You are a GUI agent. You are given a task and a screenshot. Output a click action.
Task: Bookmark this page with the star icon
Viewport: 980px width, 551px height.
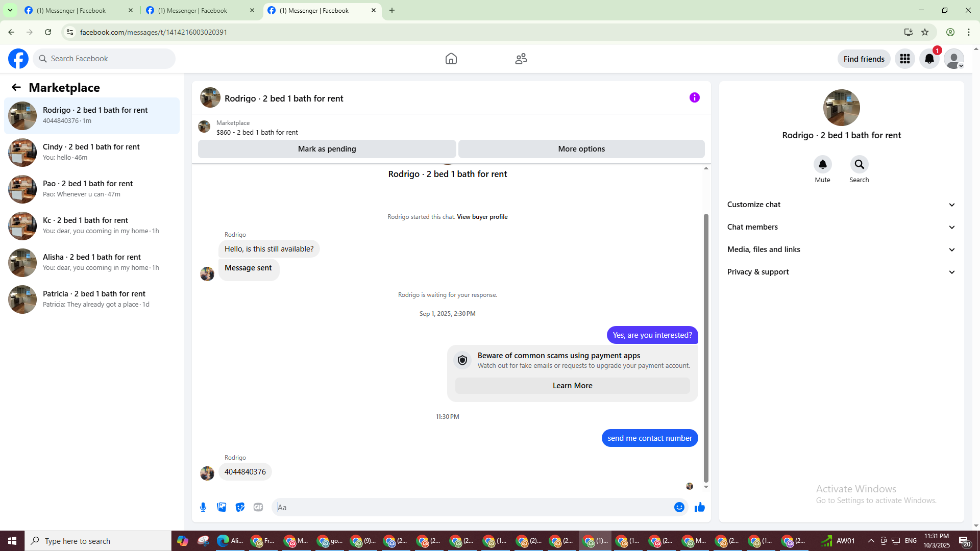(925, 32)
